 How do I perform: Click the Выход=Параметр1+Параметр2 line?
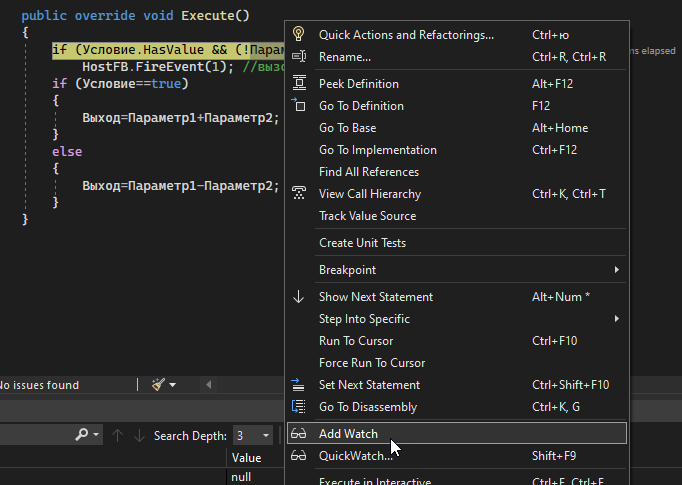pos(181,117)
